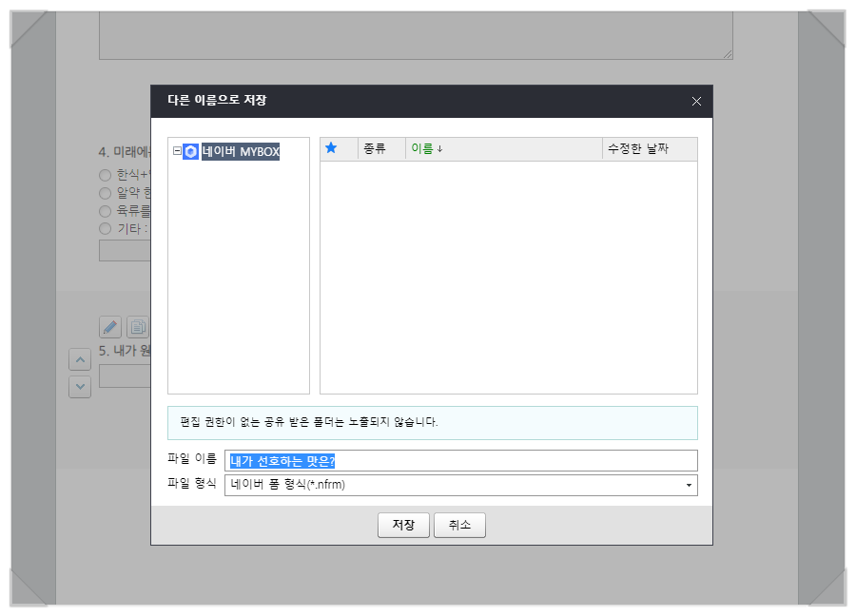Select the pencil edit icon
This screenshot has width=856, height=616.
109,326
